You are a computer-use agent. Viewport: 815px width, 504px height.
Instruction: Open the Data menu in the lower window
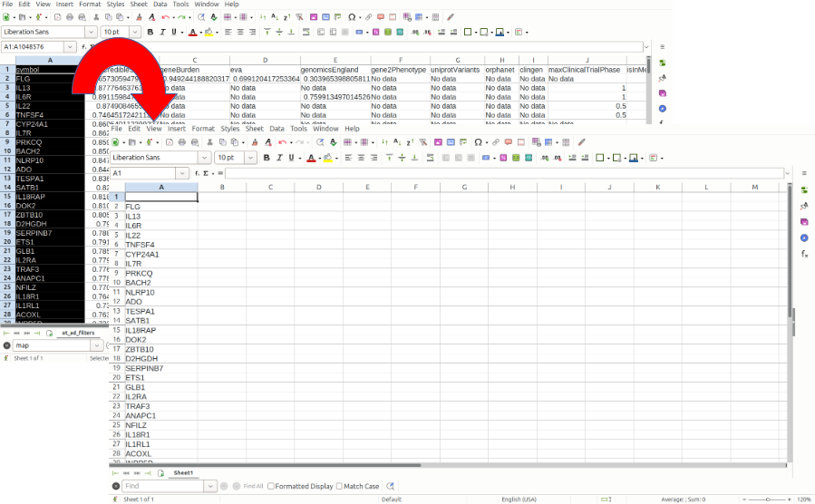tap(277, 129)
